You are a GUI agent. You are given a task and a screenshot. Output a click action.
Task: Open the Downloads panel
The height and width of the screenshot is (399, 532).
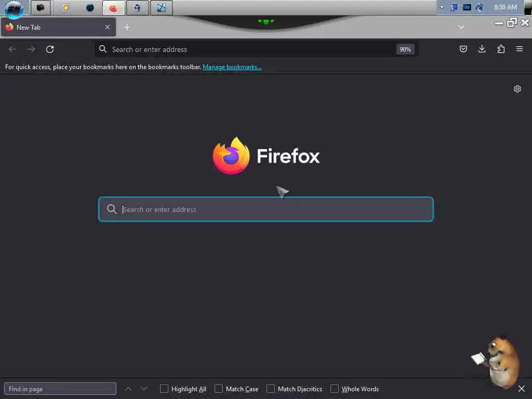coord(482,49)
